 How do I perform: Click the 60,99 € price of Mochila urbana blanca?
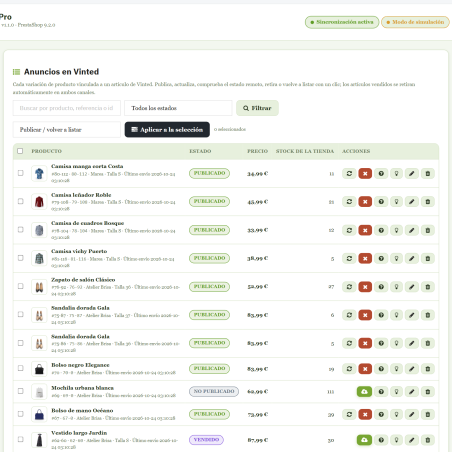pyautogui.click(x=257, y=392)
